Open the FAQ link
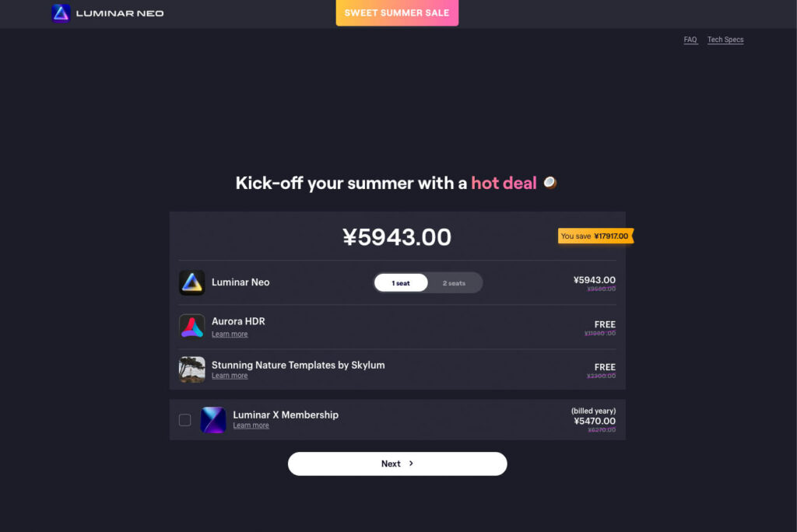 coord(690,40)
